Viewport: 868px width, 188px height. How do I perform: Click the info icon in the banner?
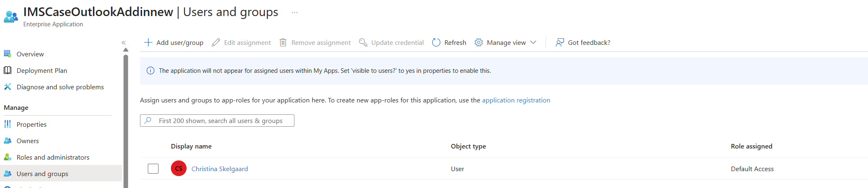point(150,71)
